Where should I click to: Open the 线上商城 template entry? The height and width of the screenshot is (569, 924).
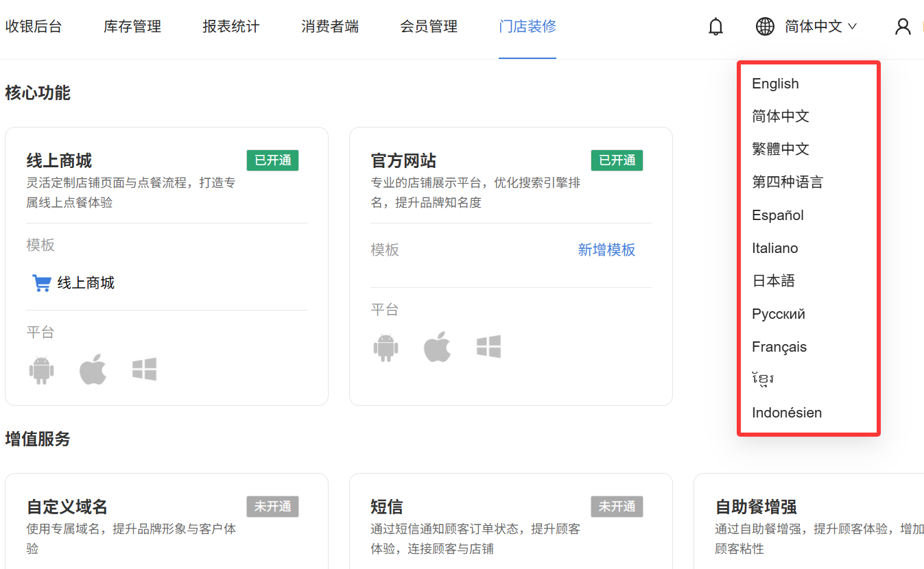click(86, 283)
